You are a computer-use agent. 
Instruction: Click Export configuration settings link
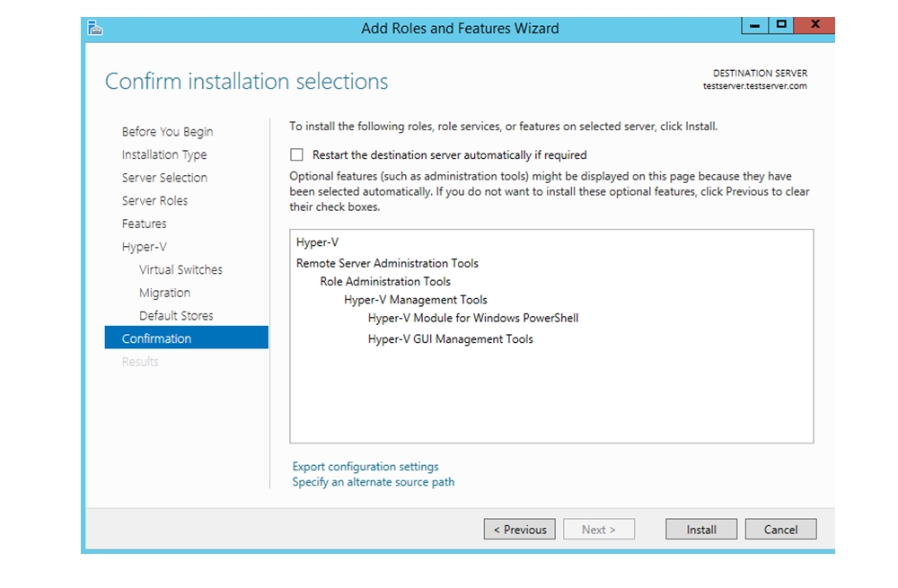[x=365, y=467]
